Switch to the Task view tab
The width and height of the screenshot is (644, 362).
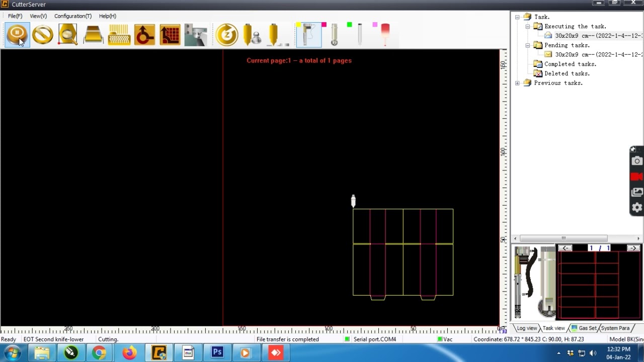pos(553,328)
